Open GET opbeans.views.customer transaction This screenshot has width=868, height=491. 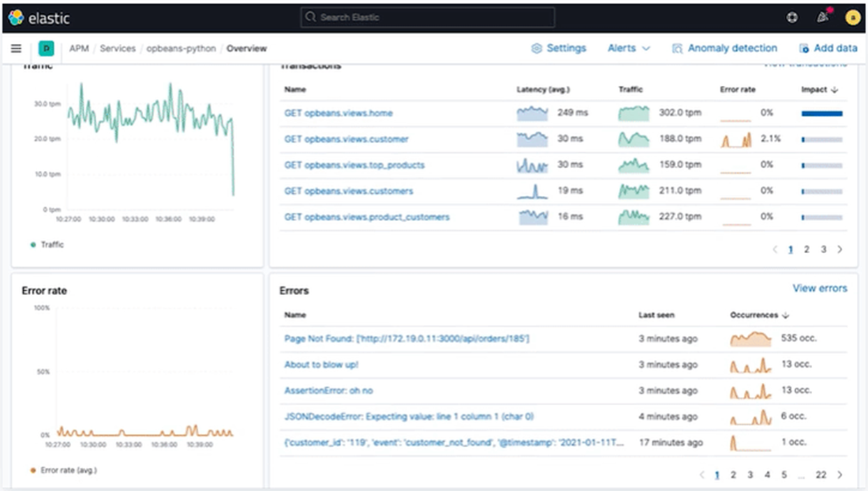coord(346,139)
